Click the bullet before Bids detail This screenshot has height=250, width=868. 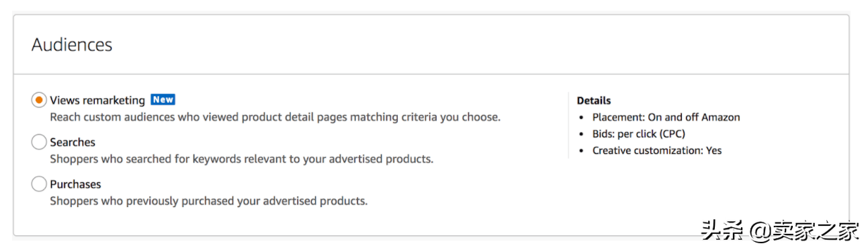point(582,134)
